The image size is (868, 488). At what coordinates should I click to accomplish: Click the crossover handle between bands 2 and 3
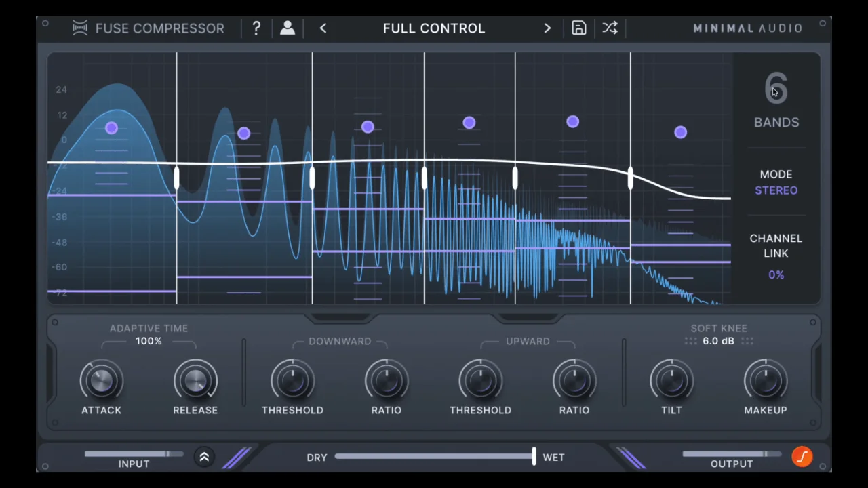312,178
